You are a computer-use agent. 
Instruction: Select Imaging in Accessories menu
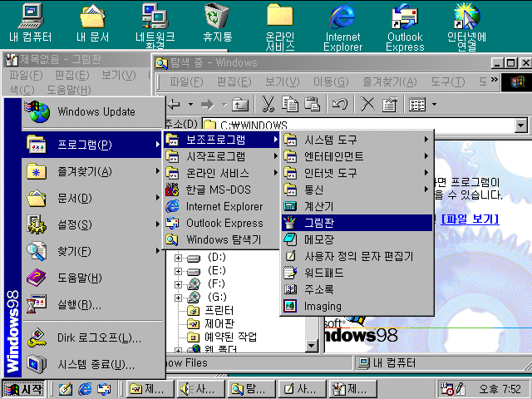(357, 306)
